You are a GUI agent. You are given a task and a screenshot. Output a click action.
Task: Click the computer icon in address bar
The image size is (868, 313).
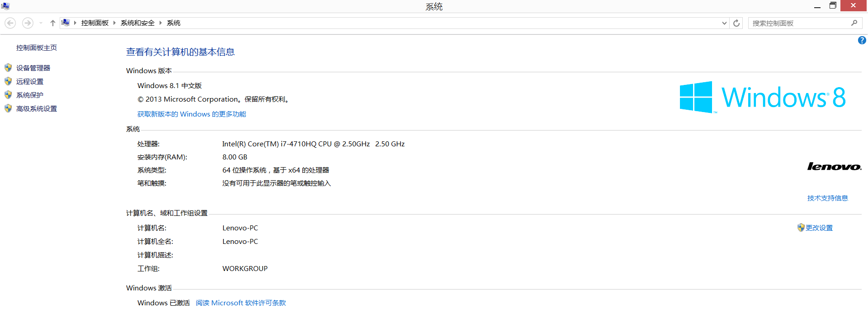coord(66,23)
